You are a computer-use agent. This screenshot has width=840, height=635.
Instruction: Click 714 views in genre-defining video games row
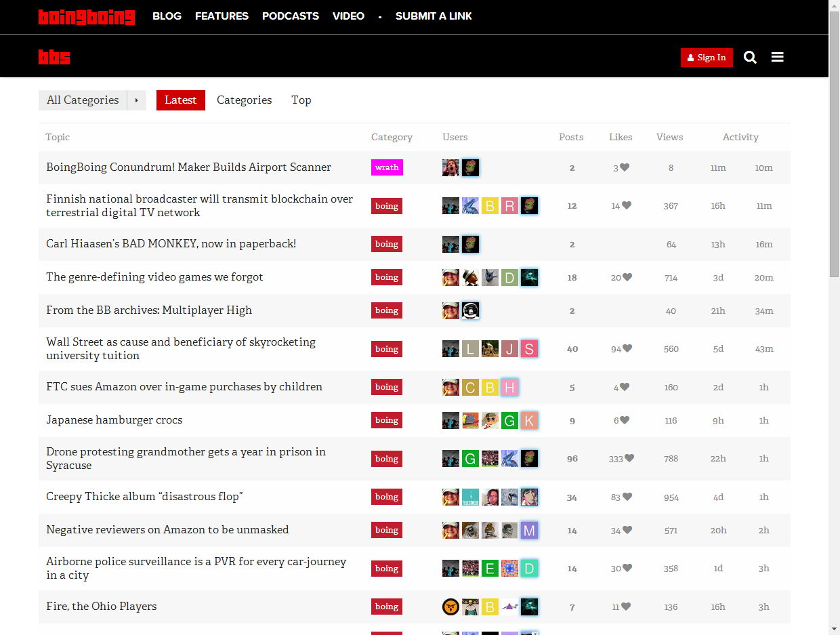coord(671,278)
